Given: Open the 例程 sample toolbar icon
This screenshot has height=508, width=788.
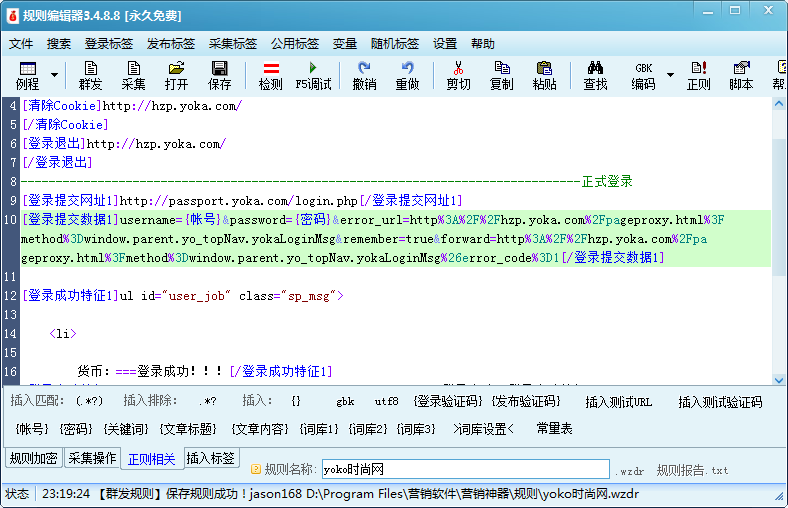Looking at the screenshot, I should tap(27, 75).
